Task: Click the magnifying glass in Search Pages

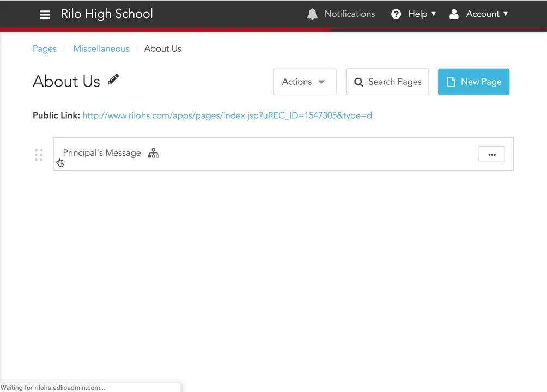Action: pos(359,82)
